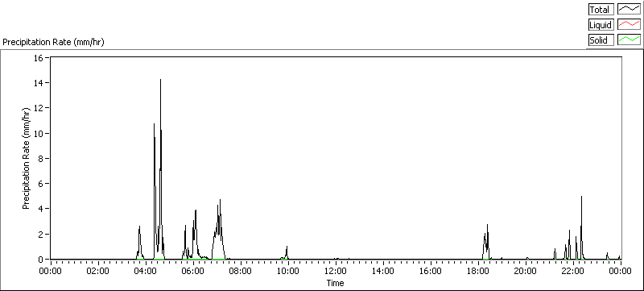Click the 22:00 time tick label
644x291 pixels.
click(573, 271)
